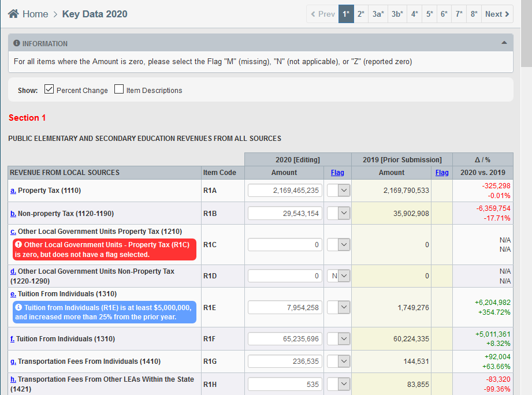Collapse the Information panel with the arrow
This screenshot has width=532, height=395.
504,43
